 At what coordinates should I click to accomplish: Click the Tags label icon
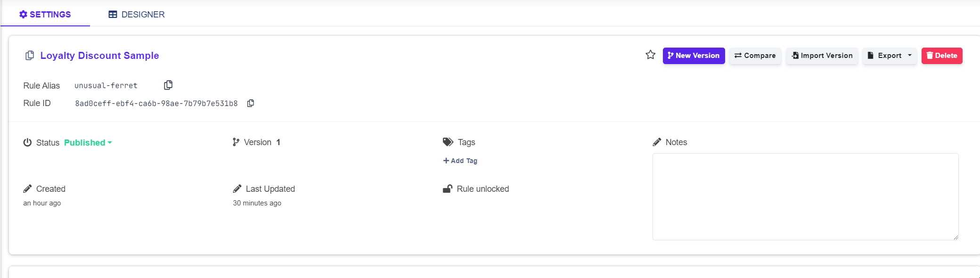click(448, 142)
